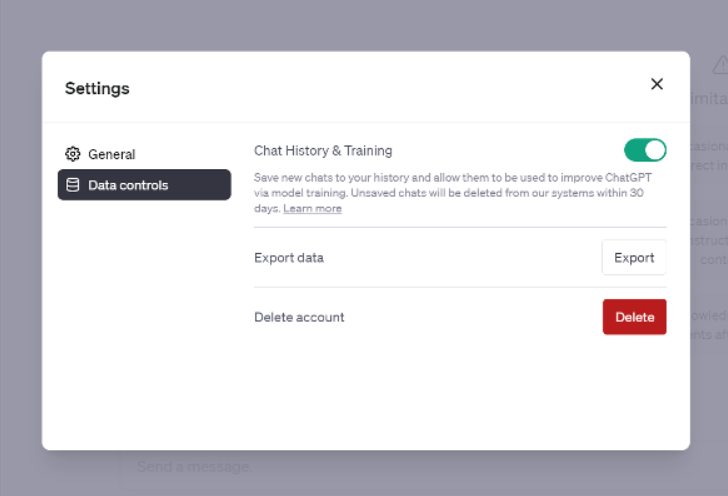Click the red Delete button
728x496 pixels.
tap(634, 317)
